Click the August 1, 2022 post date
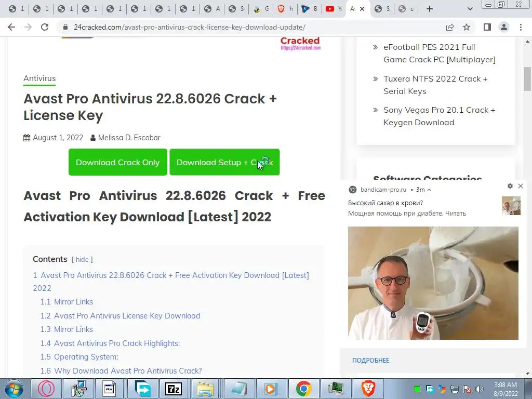532x399 pixels. coord(58,138)
